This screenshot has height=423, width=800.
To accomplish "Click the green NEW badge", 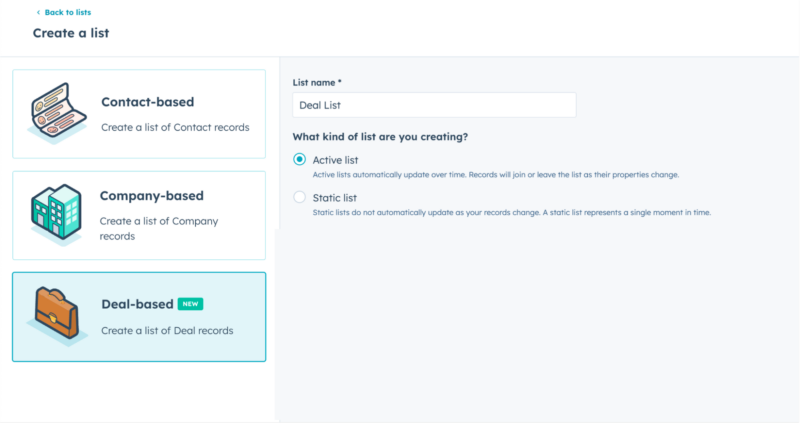I will pyautogui.click(x=190, y=304).
